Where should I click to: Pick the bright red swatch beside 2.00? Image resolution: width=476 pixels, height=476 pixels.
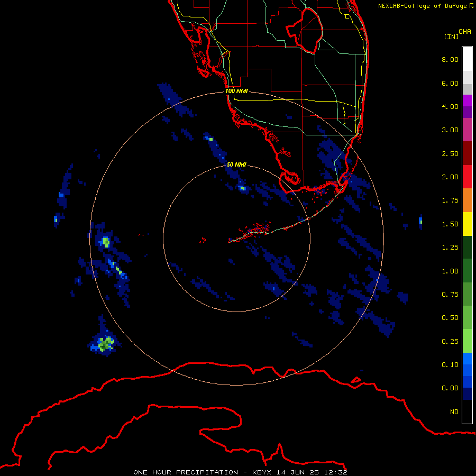coord(467,177)
